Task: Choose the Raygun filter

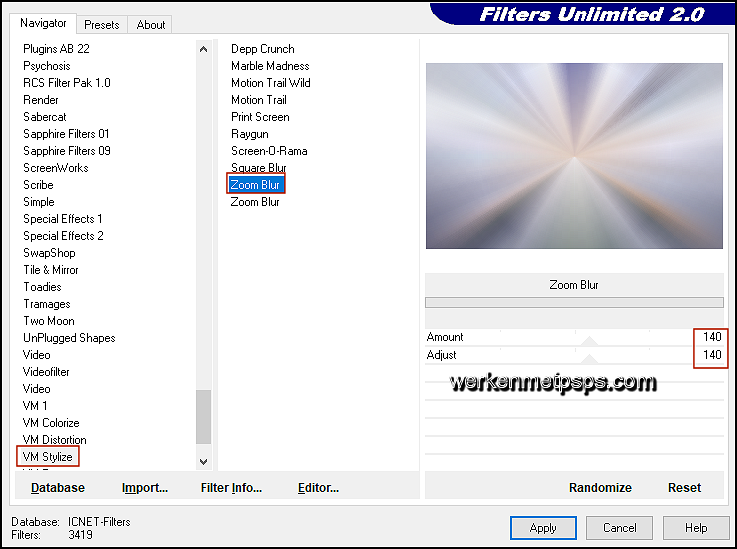Action: [250, 134]
